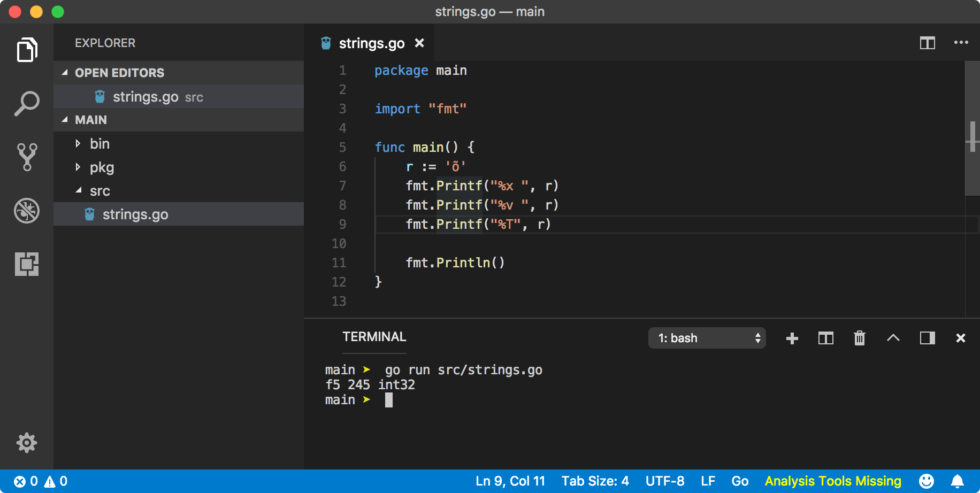
Task: Move the terminal panel to the side
Action: click(x=928, y=338)
